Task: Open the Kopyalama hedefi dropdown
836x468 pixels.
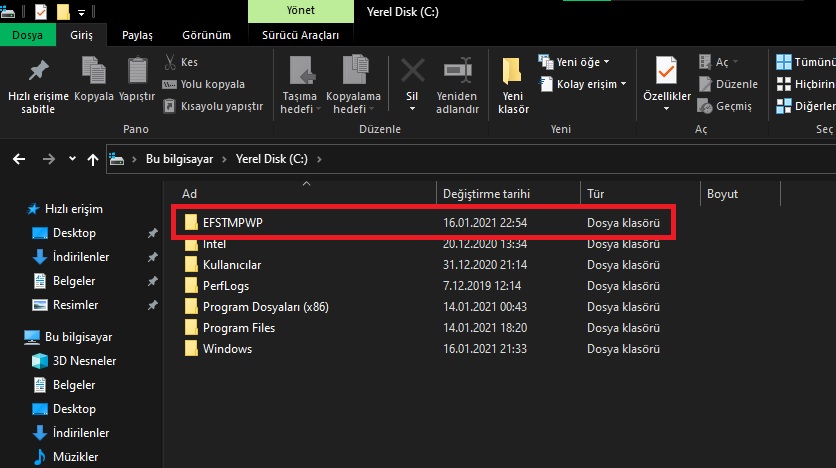Action: click(x=353, y=85)
